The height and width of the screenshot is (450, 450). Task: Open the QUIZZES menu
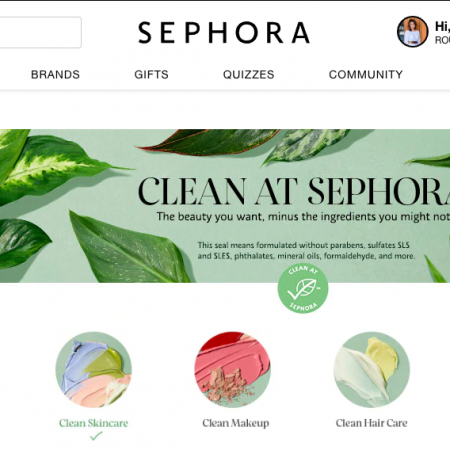pyautogui.click(x=249, y=74)
